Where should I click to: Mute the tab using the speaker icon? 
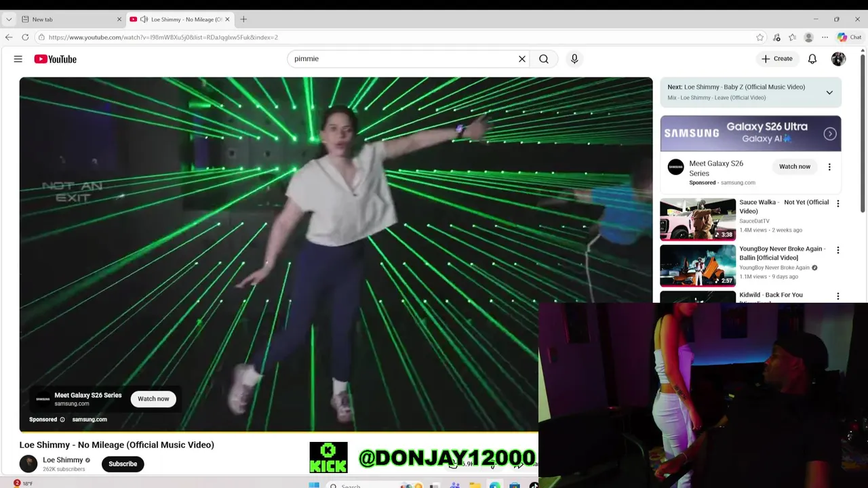[144, 20]
